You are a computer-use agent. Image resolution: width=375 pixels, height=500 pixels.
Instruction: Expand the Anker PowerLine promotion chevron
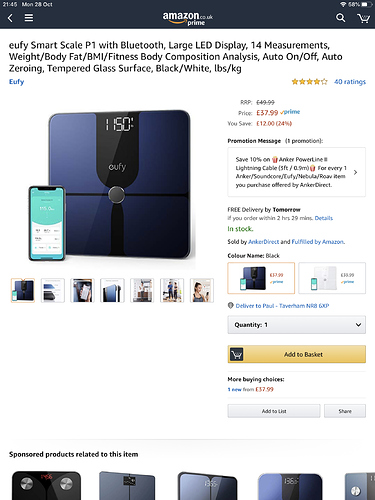coord(355,172)
